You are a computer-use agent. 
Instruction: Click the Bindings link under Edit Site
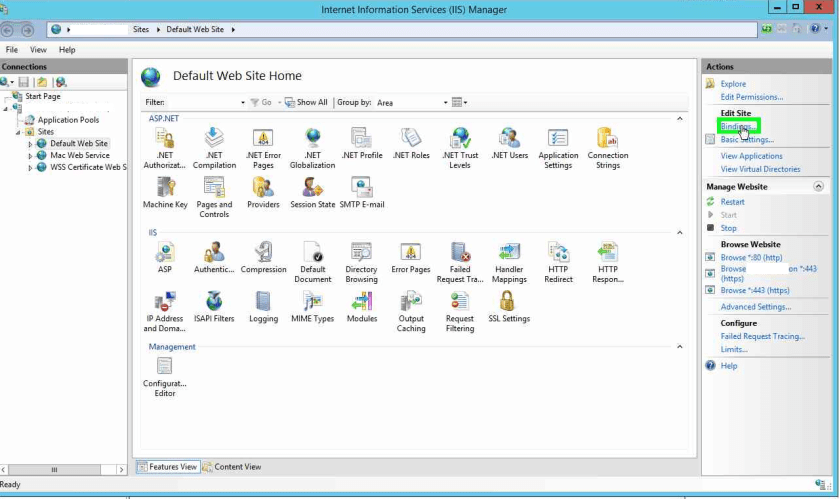point(735,127)
